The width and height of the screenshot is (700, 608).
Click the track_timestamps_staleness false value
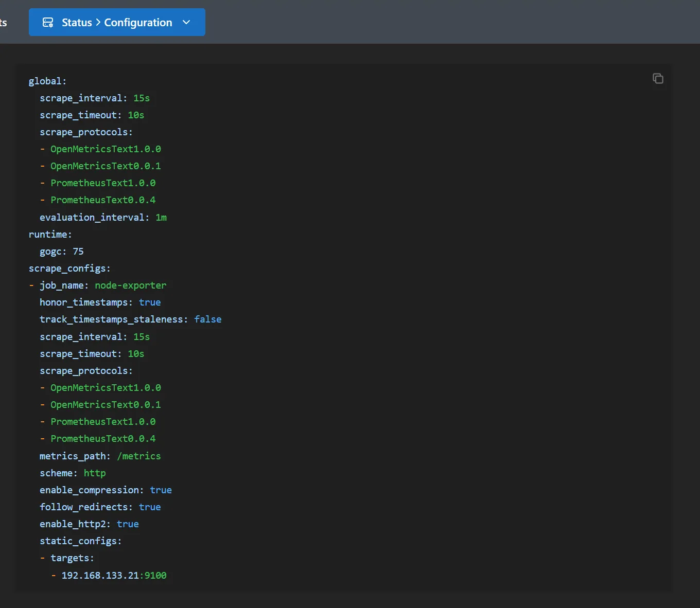pos(208,319)
